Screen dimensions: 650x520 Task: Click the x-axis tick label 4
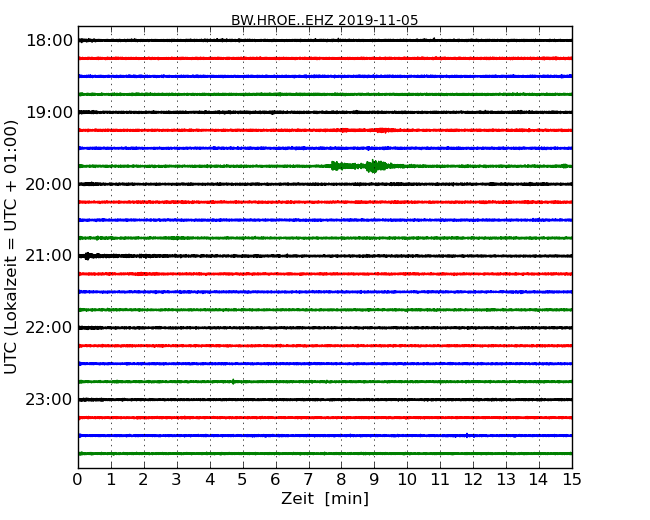pyautogui.click(x=210, y=479)
